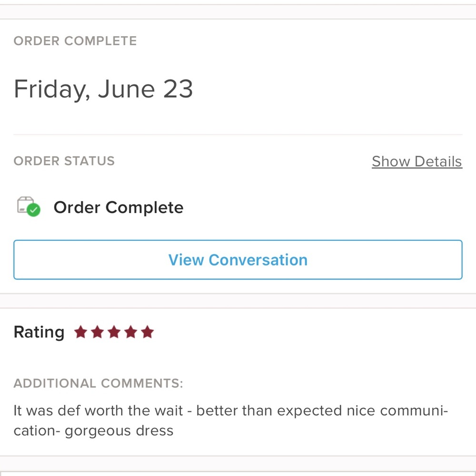Screen dimensions: 476x476
Task: Choose the fourth rating star
Action: 130,332
